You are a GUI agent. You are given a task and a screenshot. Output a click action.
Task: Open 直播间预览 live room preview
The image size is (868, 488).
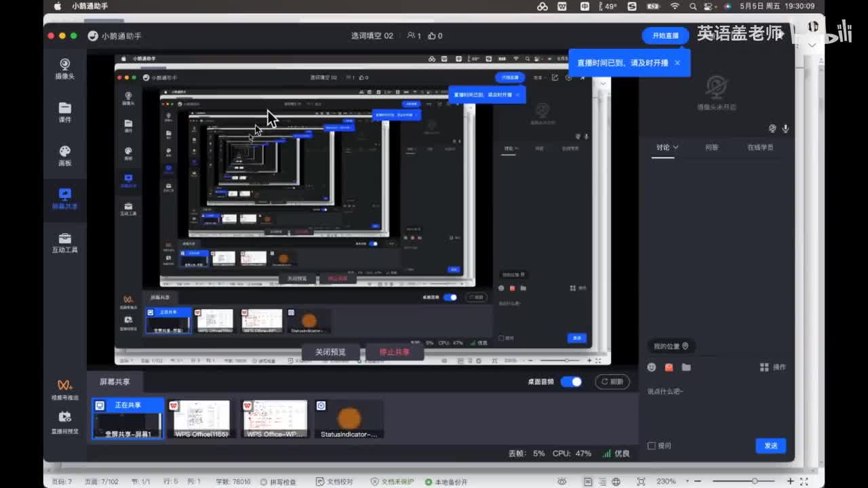[x=65, y=422]
